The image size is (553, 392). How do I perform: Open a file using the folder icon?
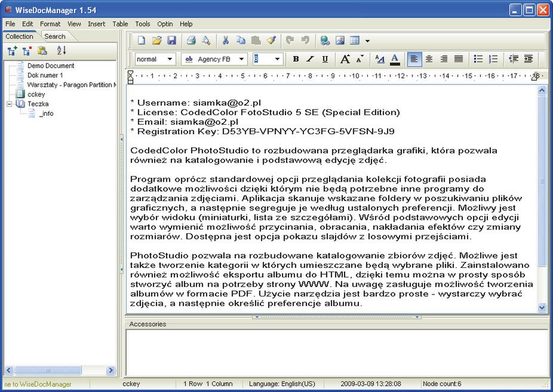156,41
